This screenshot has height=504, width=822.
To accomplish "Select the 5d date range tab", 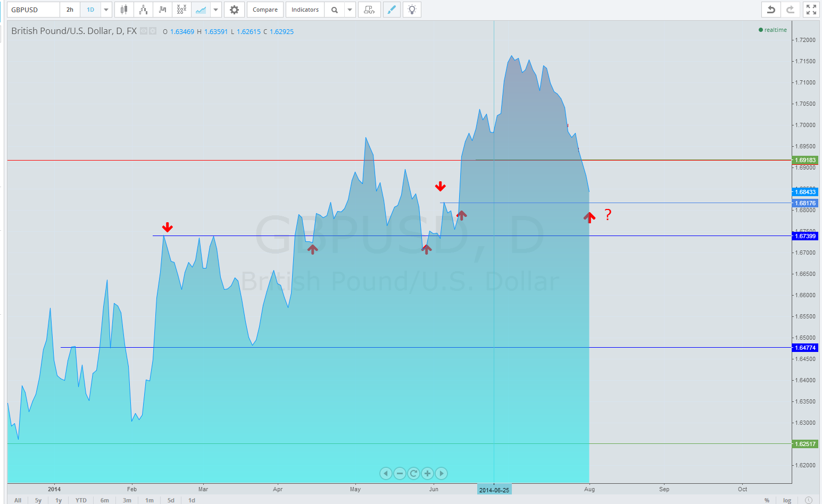I will pos(171,500).
